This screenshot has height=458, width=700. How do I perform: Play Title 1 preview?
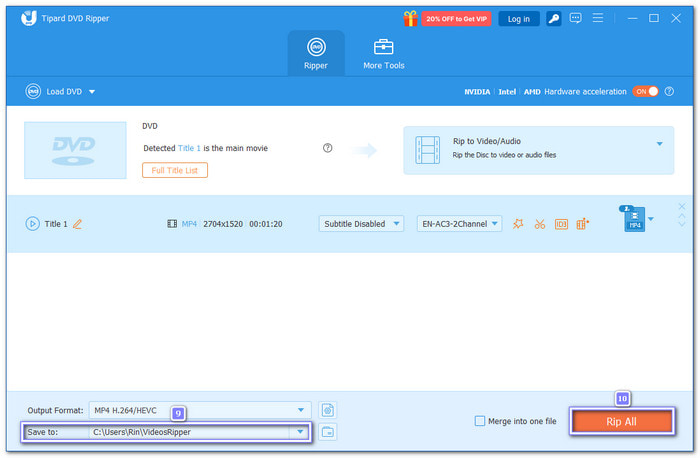[32, 224]
